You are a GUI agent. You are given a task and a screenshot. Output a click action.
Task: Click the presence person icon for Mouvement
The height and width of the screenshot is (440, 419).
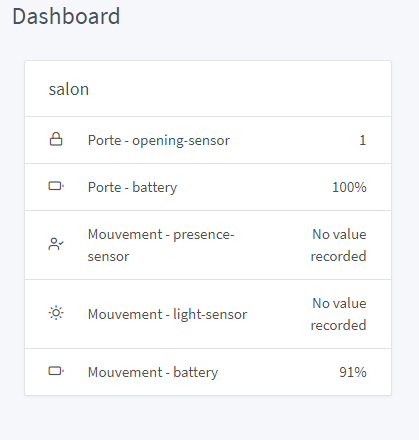point(56,244)
